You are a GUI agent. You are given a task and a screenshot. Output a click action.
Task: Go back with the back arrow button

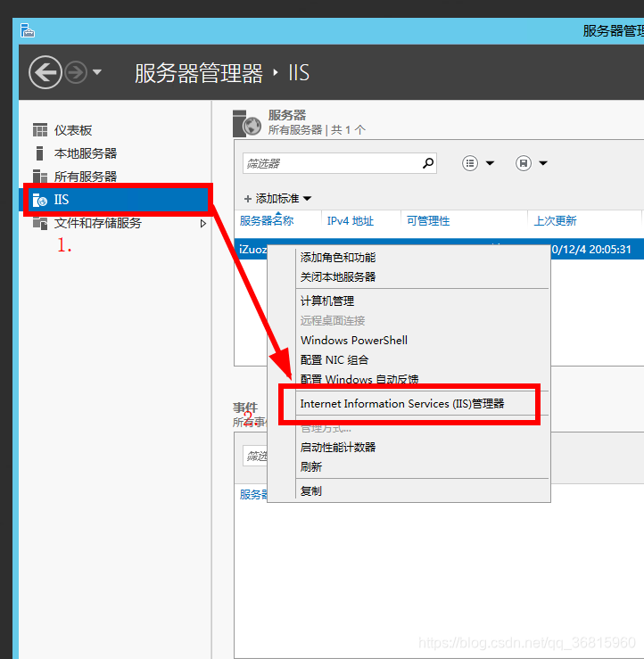click(45, 72)
